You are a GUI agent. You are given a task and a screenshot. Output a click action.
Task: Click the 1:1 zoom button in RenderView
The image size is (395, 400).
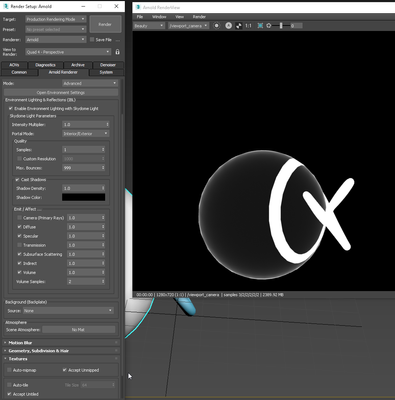point(248,26)
